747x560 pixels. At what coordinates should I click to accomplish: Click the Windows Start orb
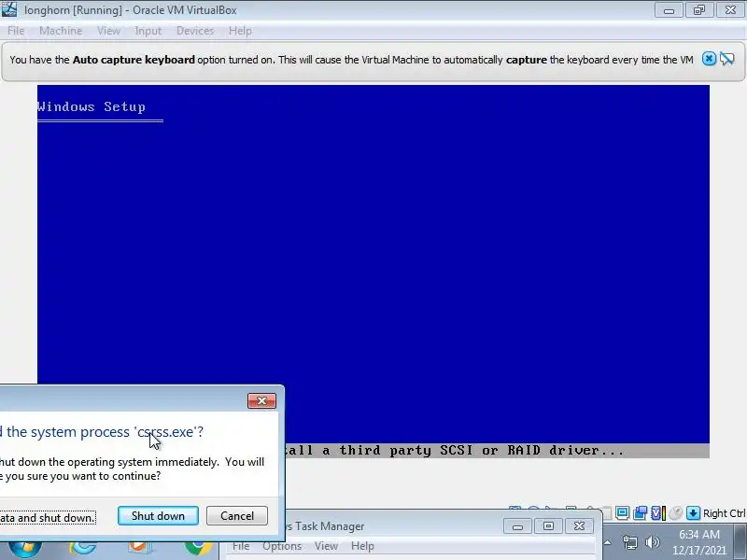pyautogui.click(x=25, y=549)
